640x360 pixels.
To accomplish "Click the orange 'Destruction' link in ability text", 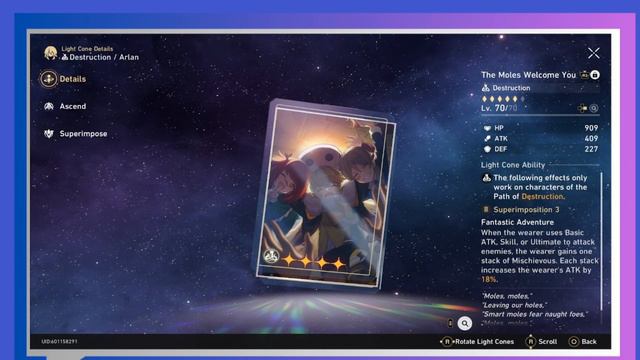I will pos(542,197).
